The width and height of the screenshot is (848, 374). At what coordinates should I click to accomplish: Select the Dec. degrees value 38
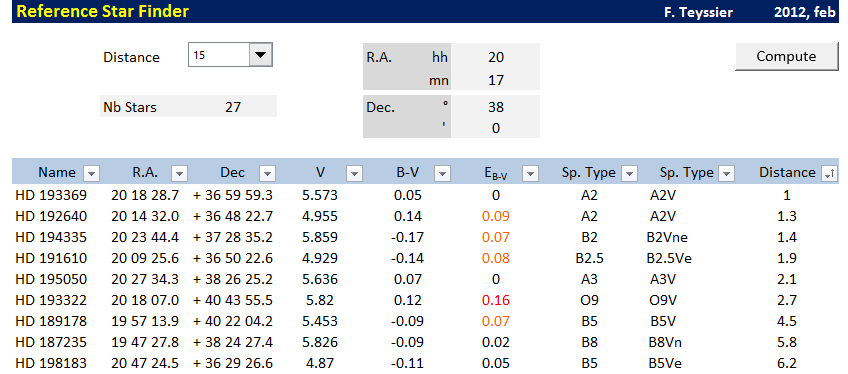coord(495,106)
